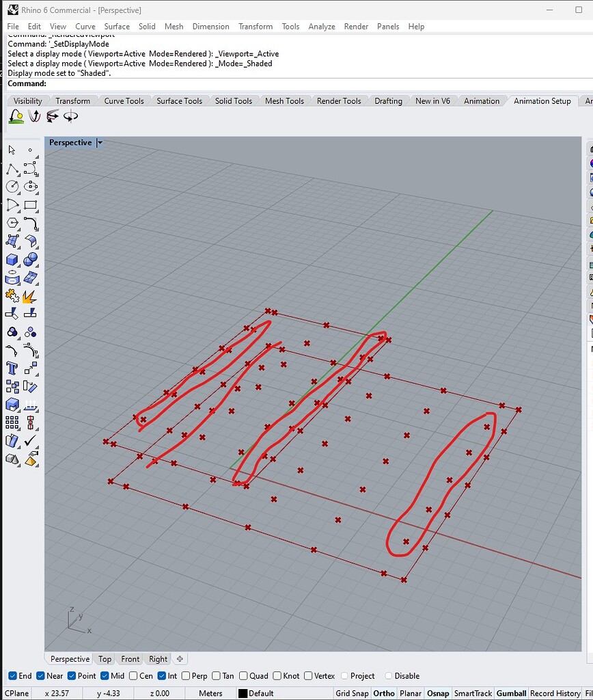This screenshot has width=593, height=700.
Task: Open the Default layer popup in status bar
Action: (260, 692)
